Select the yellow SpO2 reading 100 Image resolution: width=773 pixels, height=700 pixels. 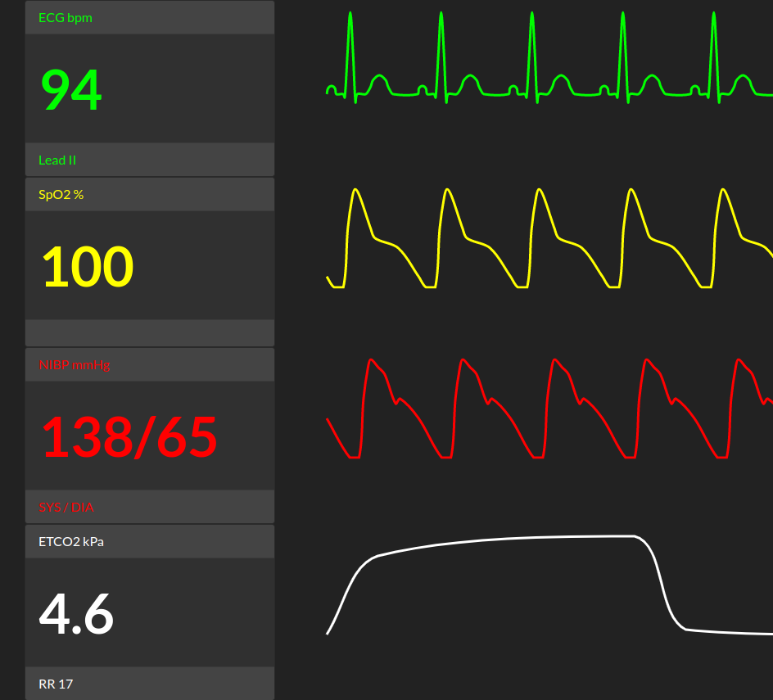click(x=86, y=264)
